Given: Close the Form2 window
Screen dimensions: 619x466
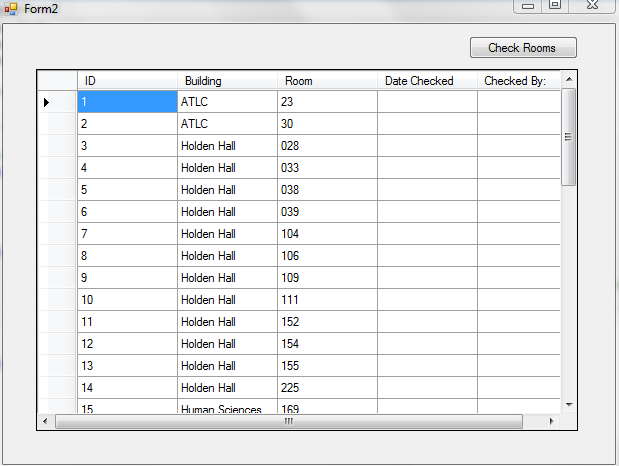Looking at the screenshot, I should (592, 5).
